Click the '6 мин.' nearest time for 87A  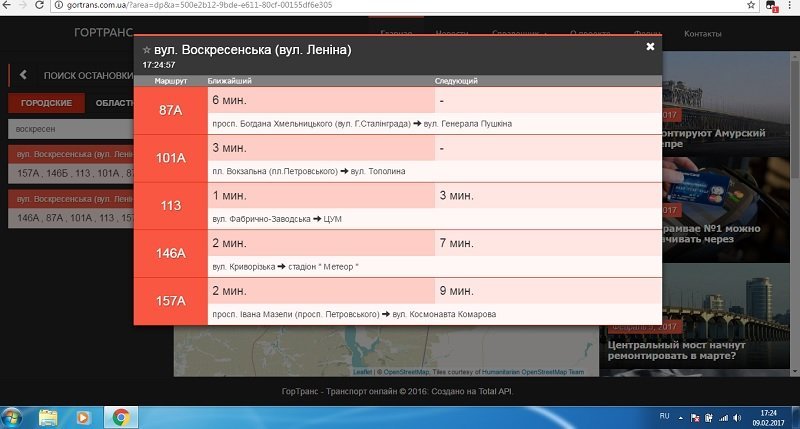[230, 100]
